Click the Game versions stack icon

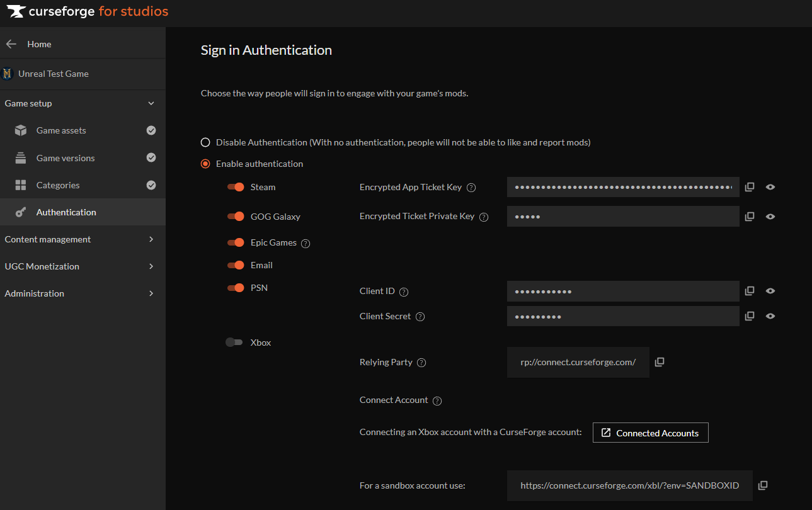click(21, 158)
